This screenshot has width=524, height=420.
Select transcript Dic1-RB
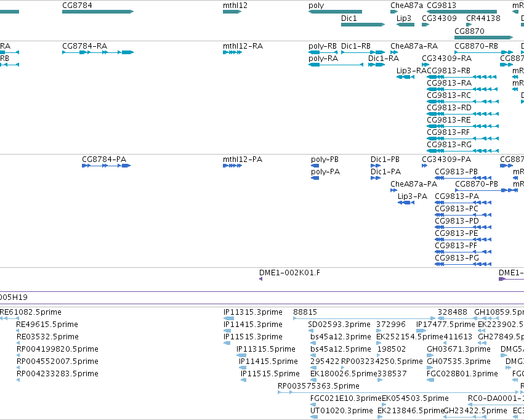[363, 52]
